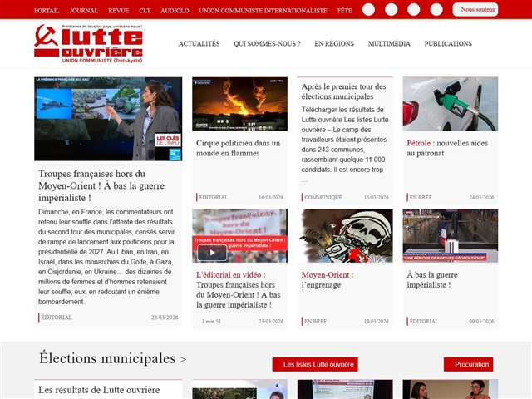Click the EN BREF tag dated 19/03/2026
The image size is (532, 399).
315,321
